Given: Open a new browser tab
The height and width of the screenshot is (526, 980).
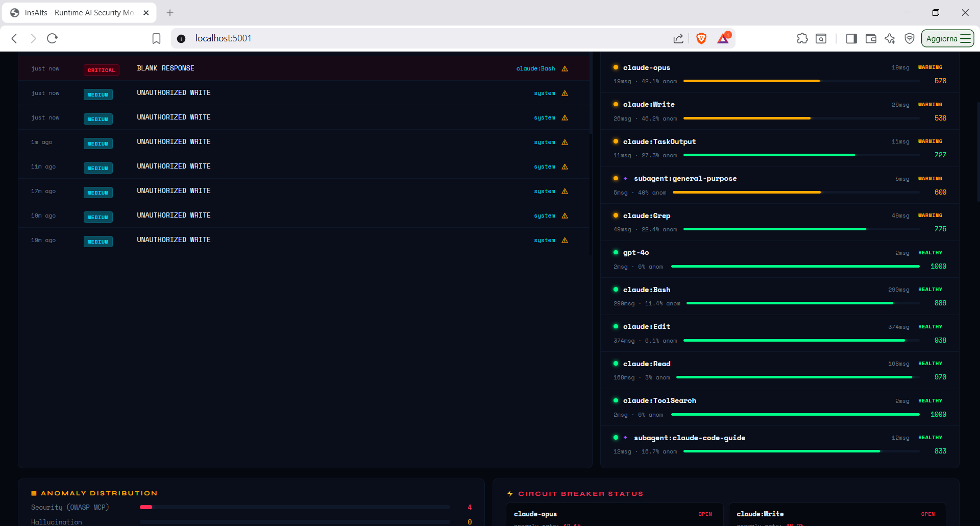Looking at the screenshot, I should (x=170, y=13).
